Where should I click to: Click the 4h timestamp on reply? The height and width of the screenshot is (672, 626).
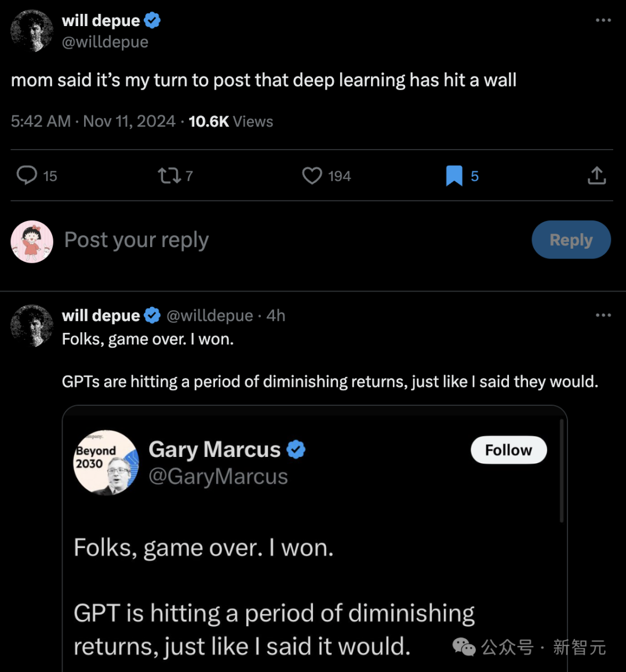tap(276, 315)
